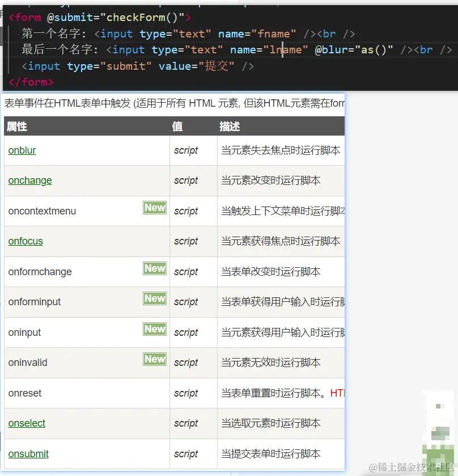Select the onforminput attribute name

34,302
